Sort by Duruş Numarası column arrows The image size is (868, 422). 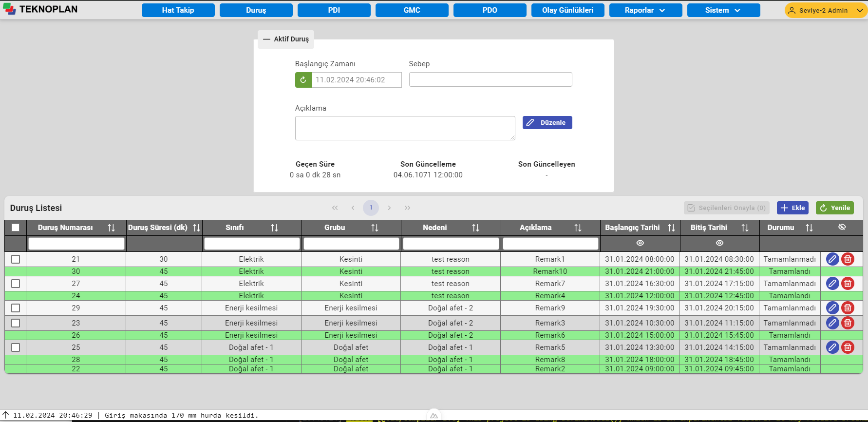[x=111, y=228]
